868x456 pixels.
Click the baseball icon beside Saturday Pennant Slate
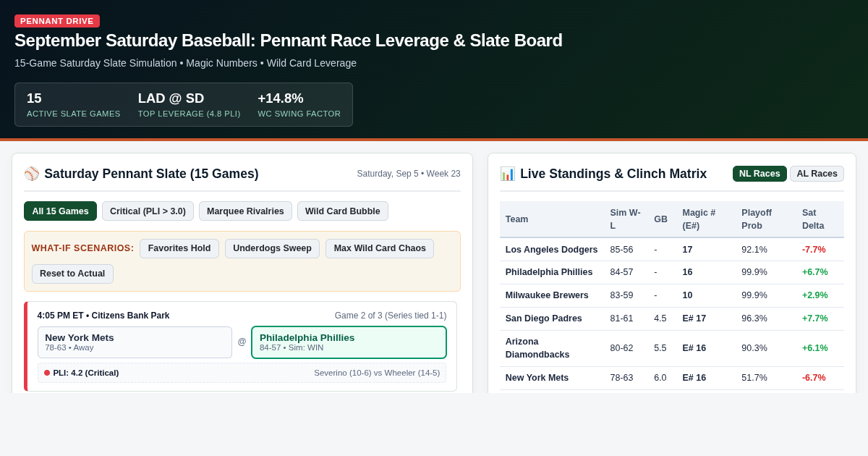click(32, 174)
